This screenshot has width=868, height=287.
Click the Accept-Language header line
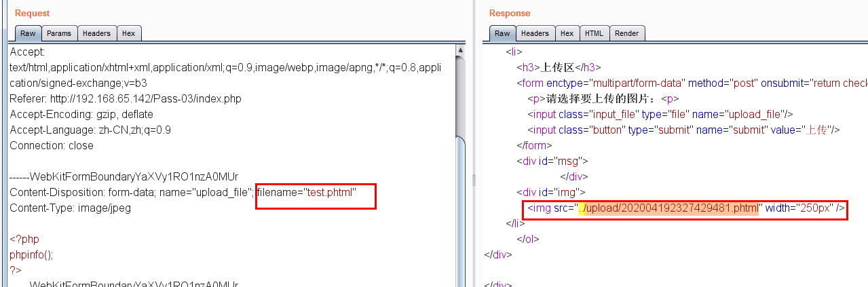[x=90, y=130]
